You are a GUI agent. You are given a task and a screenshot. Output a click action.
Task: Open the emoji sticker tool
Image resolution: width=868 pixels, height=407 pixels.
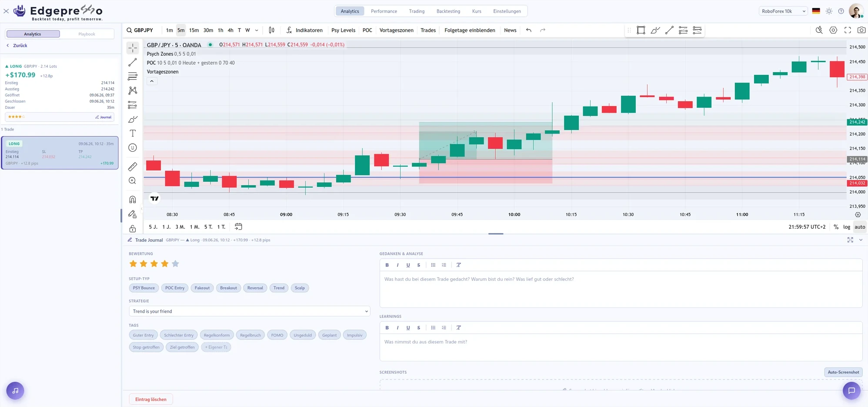pos(133,148)
